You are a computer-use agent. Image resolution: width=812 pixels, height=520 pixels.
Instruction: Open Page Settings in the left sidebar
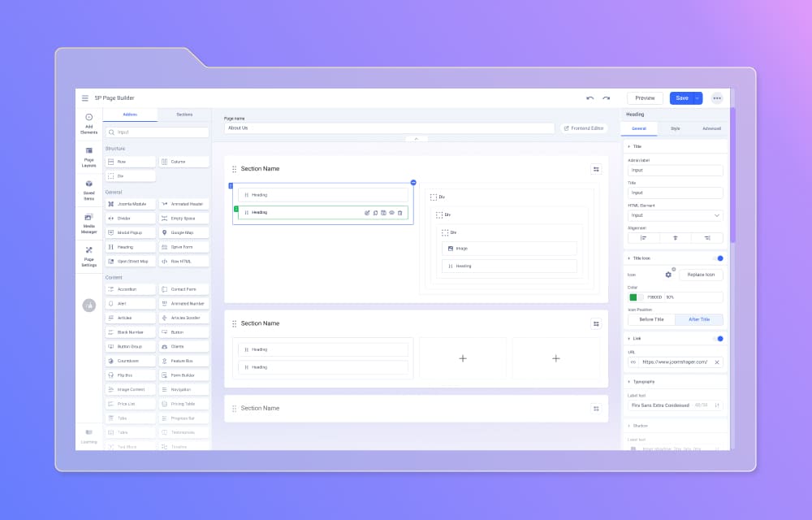89,257
